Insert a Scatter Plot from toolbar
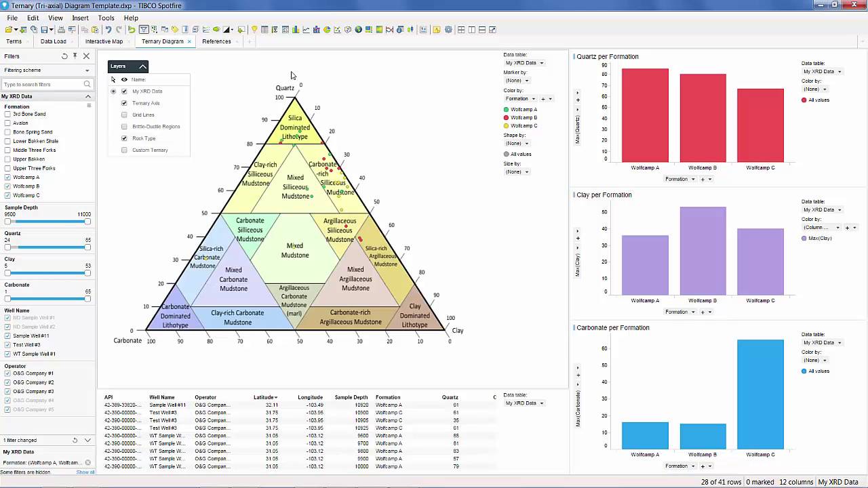 pyautogui.click(x=337, y=30)
